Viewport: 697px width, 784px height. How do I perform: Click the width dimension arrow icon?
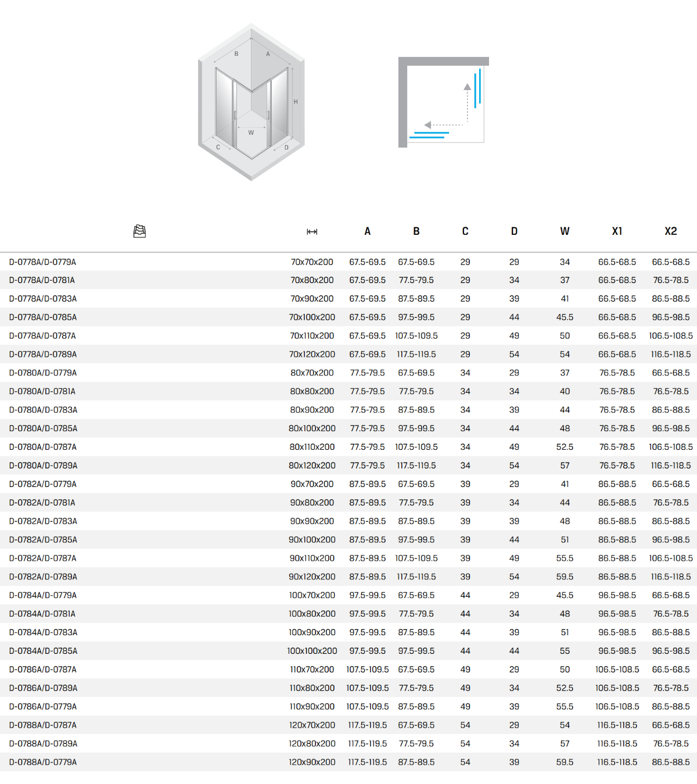pos(312,232)
